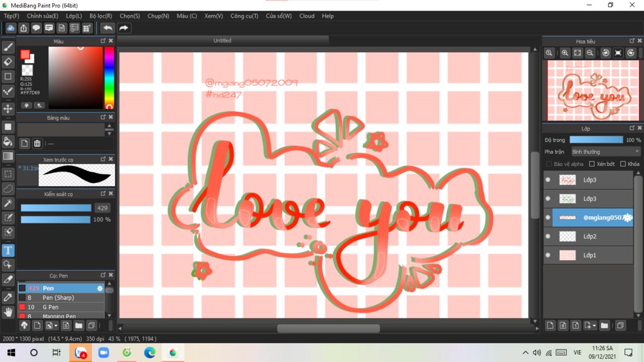This screenshot has width=644, height=362.
Task: Select the Pen (Sharp) brush
Action: tap(62, 297)
